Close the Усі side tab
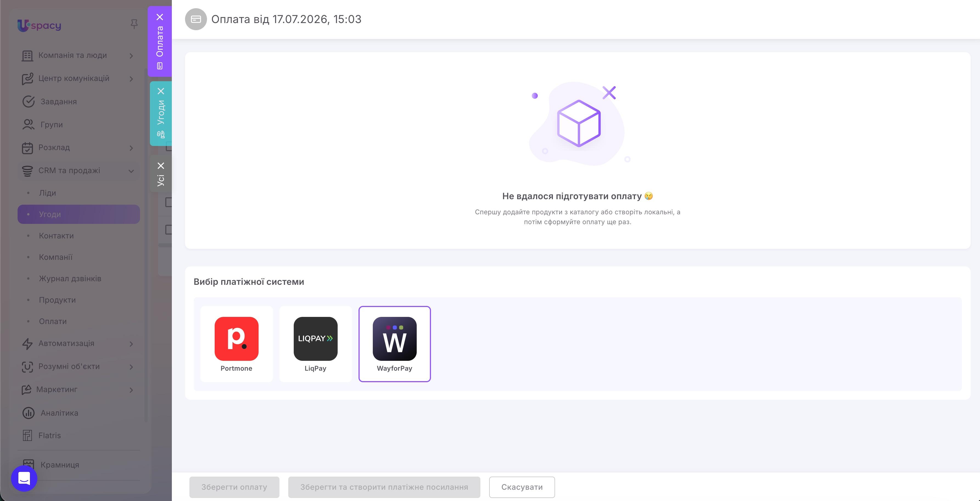Screen dimensions: 980x501 pos(161,166)
